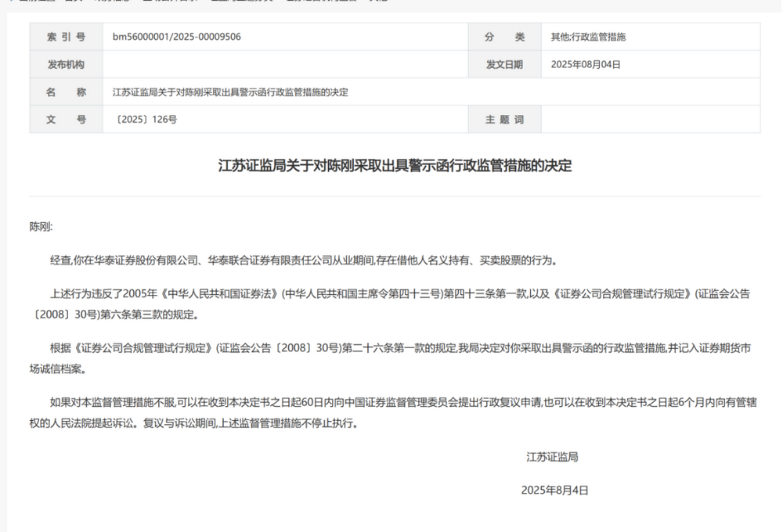
Task: Select the category value 其他;行政监管措施
Action: pyautogui.click(x=588, y=37)
